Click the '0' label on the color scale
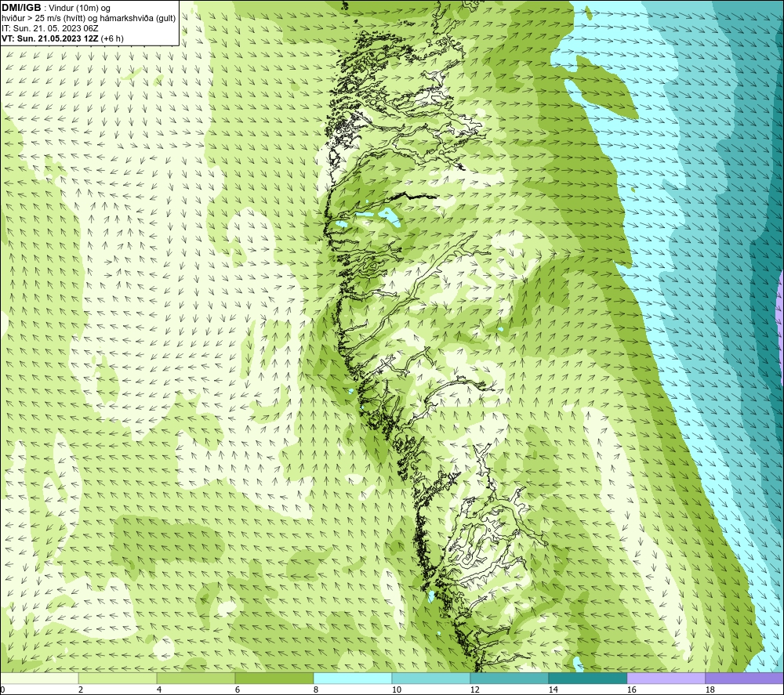This screenshot has width=784, height=695. (x=3, y=690)
